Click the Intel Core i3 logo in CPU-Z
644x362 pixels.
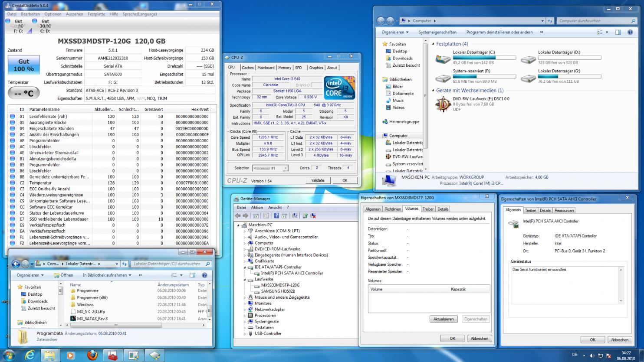339,88
